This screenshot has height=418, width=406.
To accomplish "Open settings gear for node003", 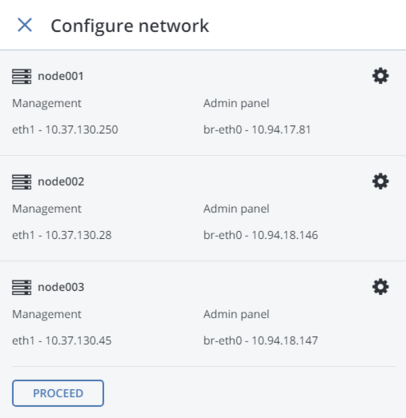I will coord(380,287).
